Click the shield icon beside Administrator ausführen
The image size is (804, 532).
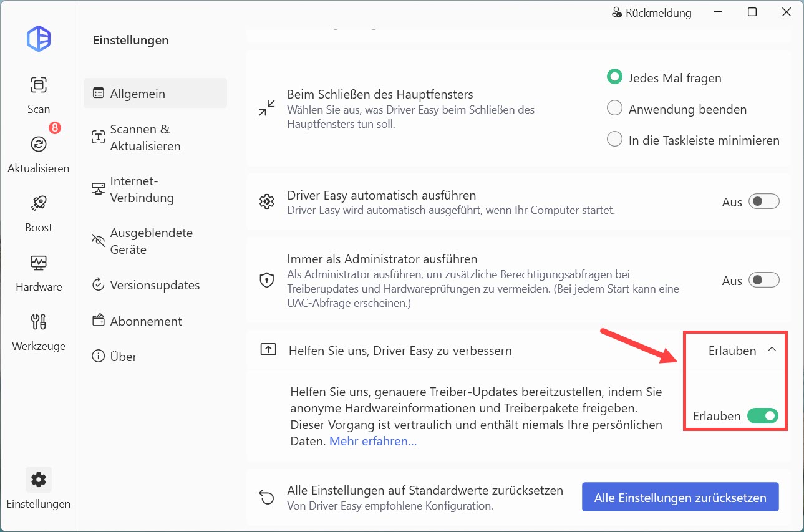[267, 280]
